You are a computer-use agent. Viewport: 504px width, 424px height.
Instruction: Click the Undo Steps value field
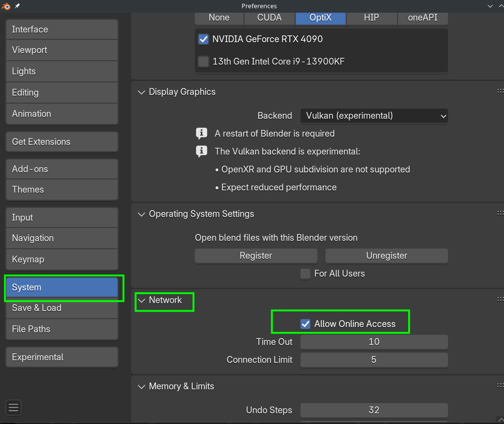coord(374,410)
